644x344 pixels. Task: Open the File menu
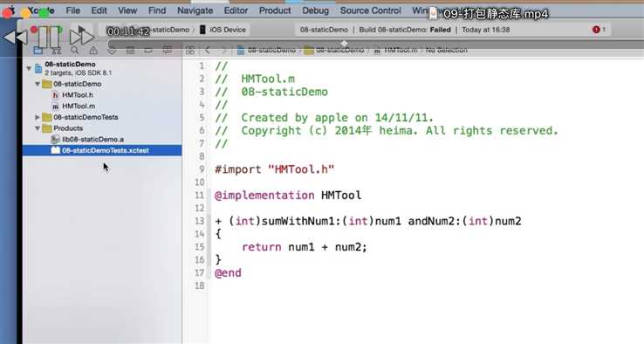73,10
